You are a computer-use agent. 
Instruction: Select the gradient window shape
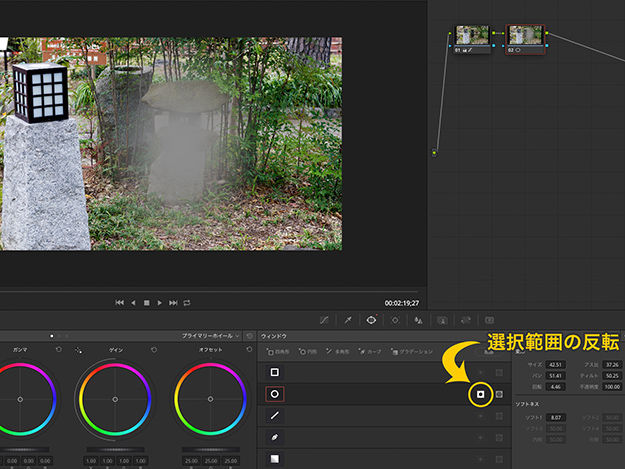(275, 458)
